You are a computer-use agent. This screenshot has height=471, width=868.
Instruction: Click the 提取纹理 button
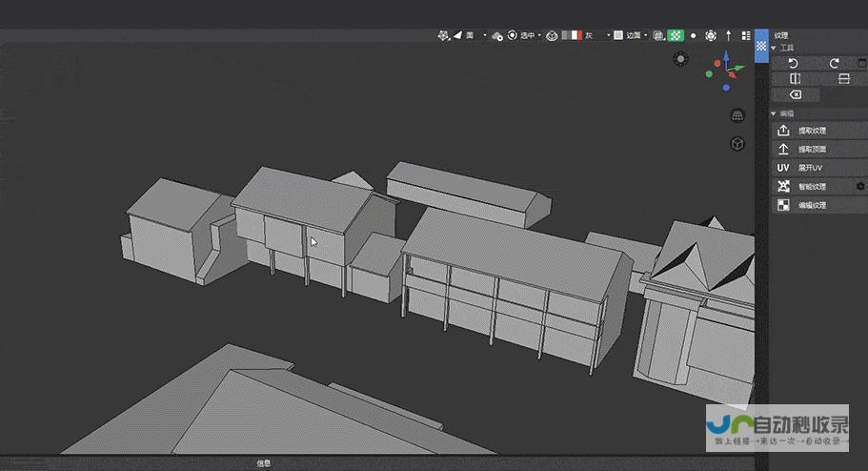tap(819, 131)
